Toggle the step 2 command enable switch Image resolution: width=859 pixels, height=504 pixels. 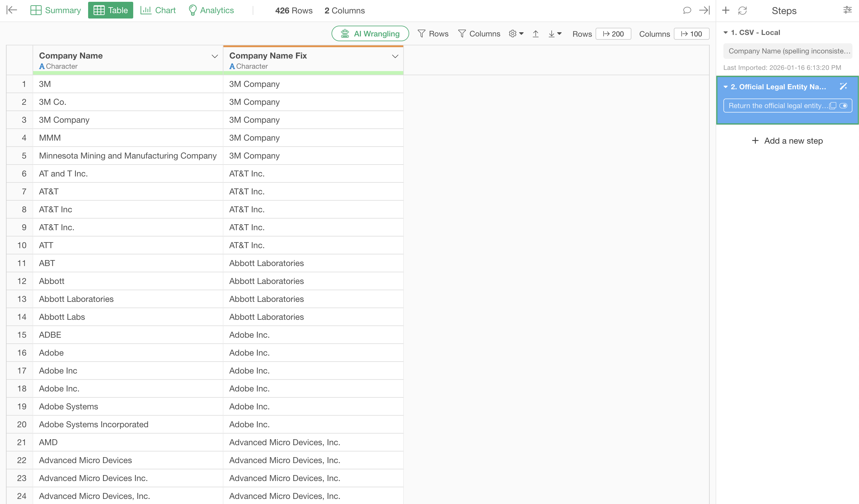coord(843,106)
